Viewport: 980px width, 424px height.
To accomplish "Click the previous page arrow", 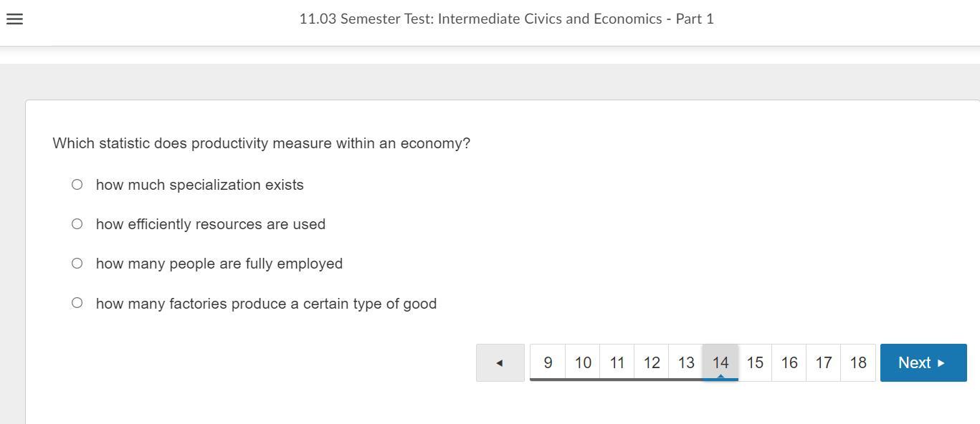I will (x=499, y=362).
